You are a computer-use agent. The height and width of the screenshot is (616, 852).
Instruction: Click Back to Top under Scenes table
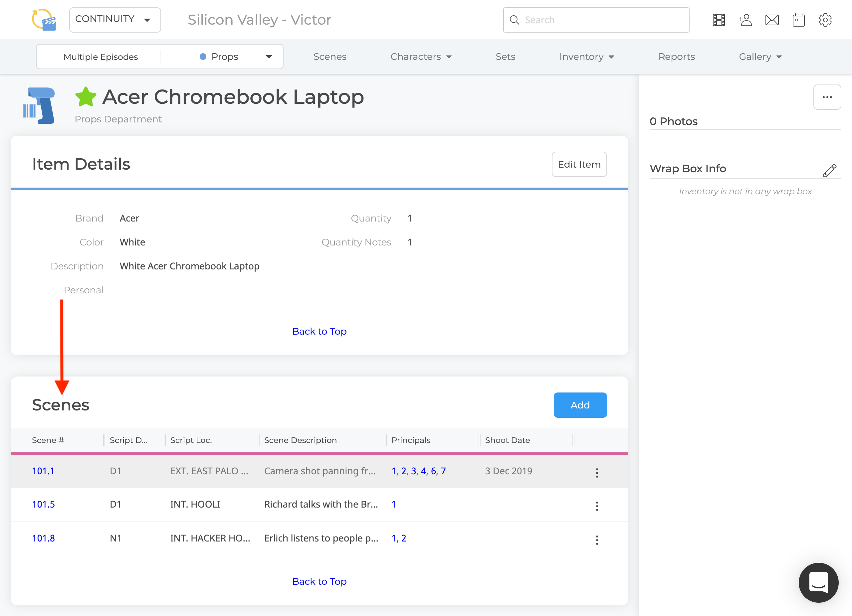point(319,581)
